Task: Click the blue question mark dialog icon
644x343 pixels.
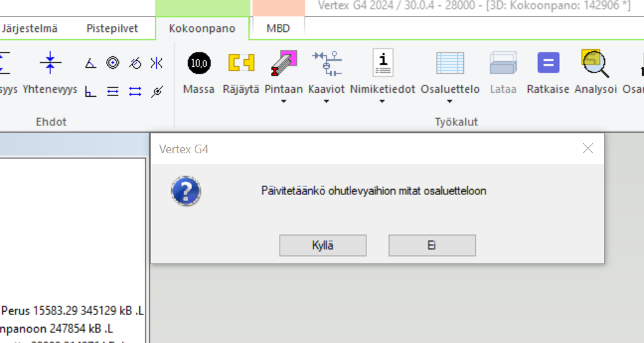Action: click(x=186, y=191)
